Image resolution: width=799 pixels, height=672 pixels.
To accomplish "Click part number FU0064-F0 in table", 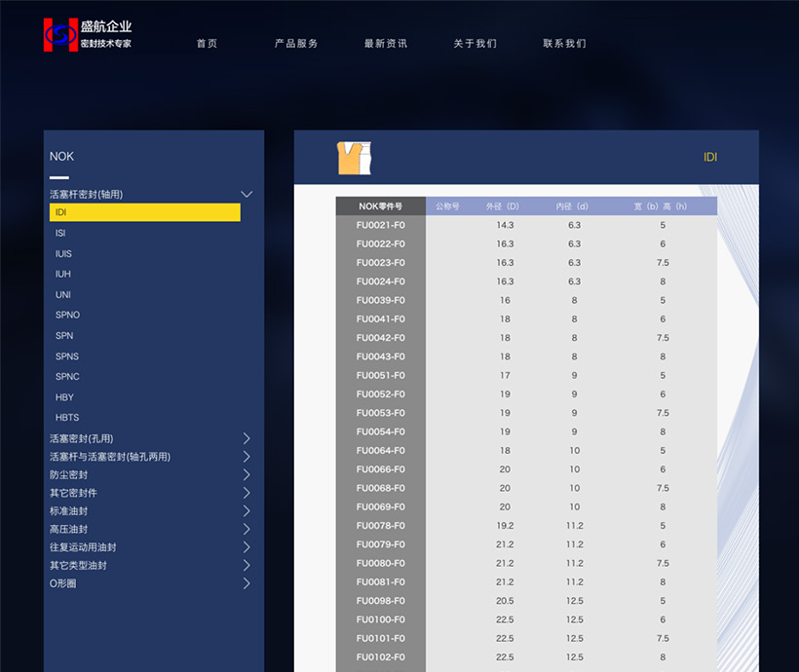I will coord(380,451).
